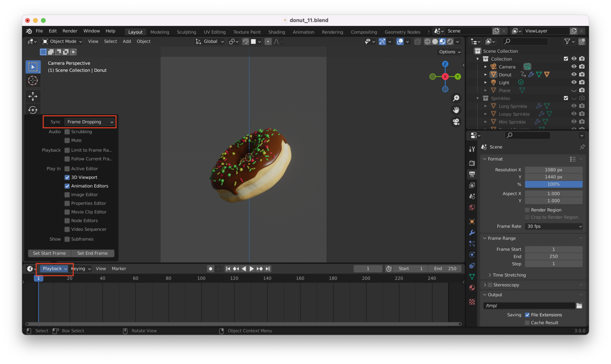The width and height of the screenshot is (611, 364).
Task: Open the Sync Frame Dropping dropdown
Action: (90, 122)
